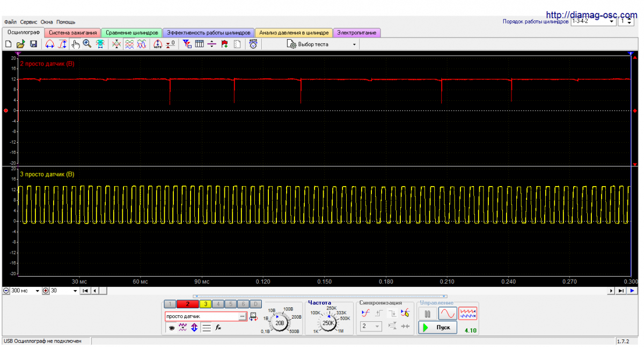
Task: Switch to Система зажигания tab
Action: pos(72,33)
